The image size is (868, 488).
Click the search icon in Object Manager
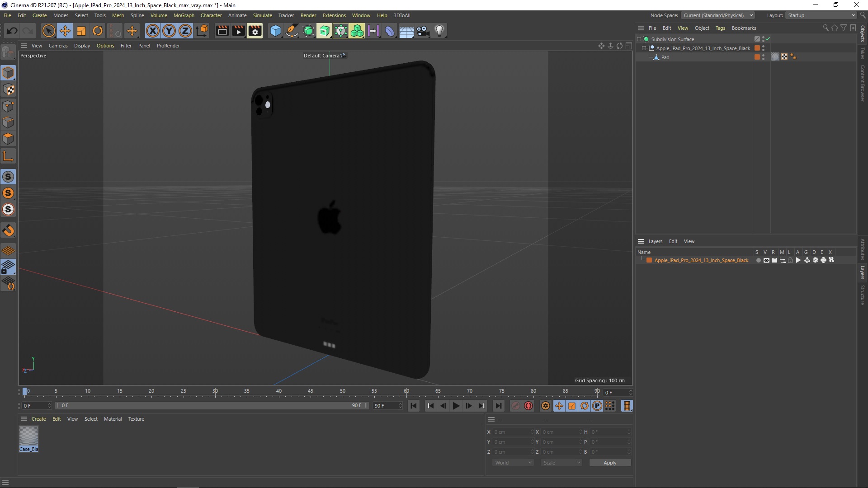pyautogui.click(x=826, y=28)
